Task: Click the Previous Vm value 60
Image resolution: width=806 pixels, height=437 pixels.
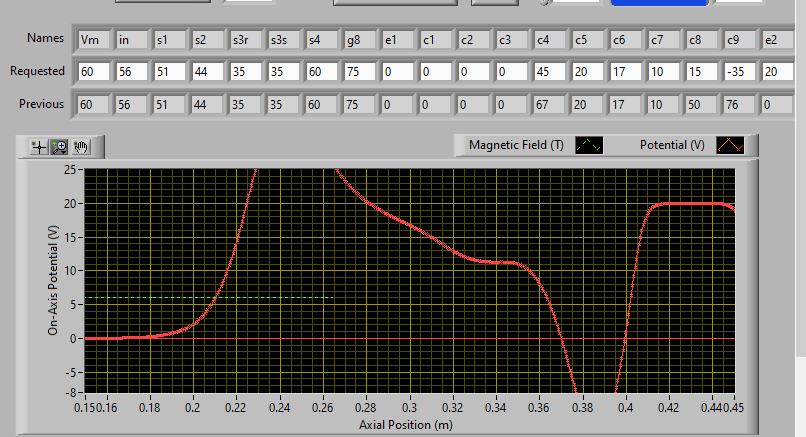Action: pyautogui.click(x=94, y=105)
